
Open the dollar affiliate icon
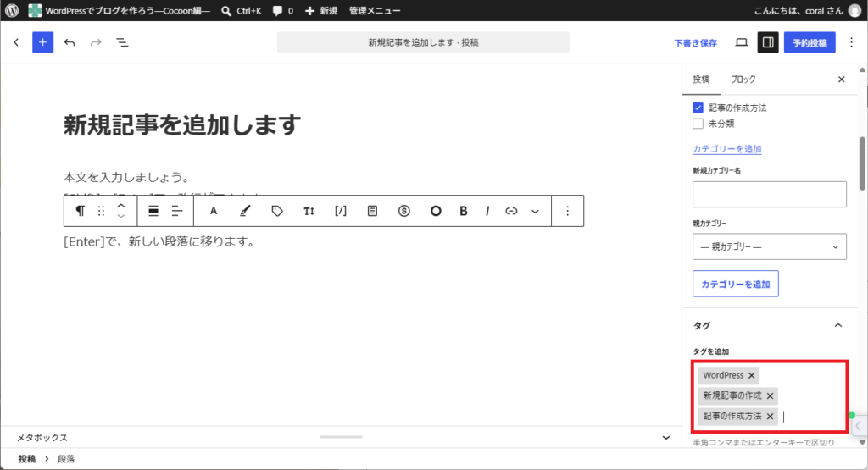coord(404,211)
